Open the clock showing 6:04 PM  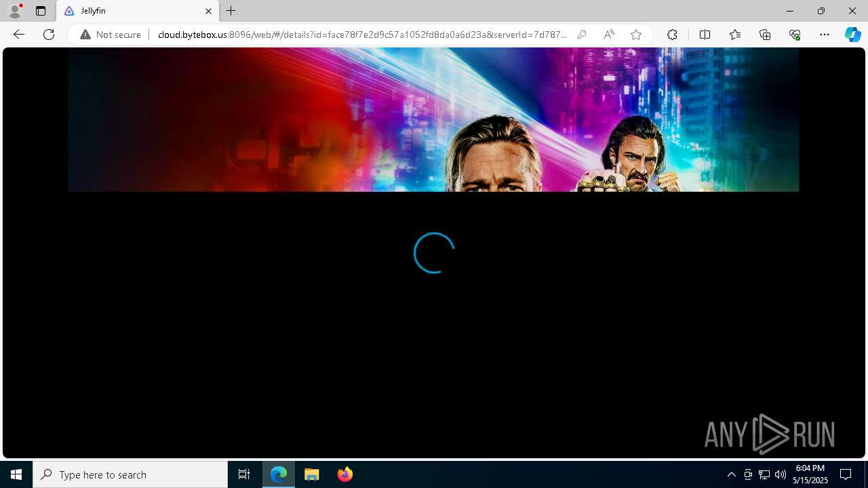pos(810,474)
